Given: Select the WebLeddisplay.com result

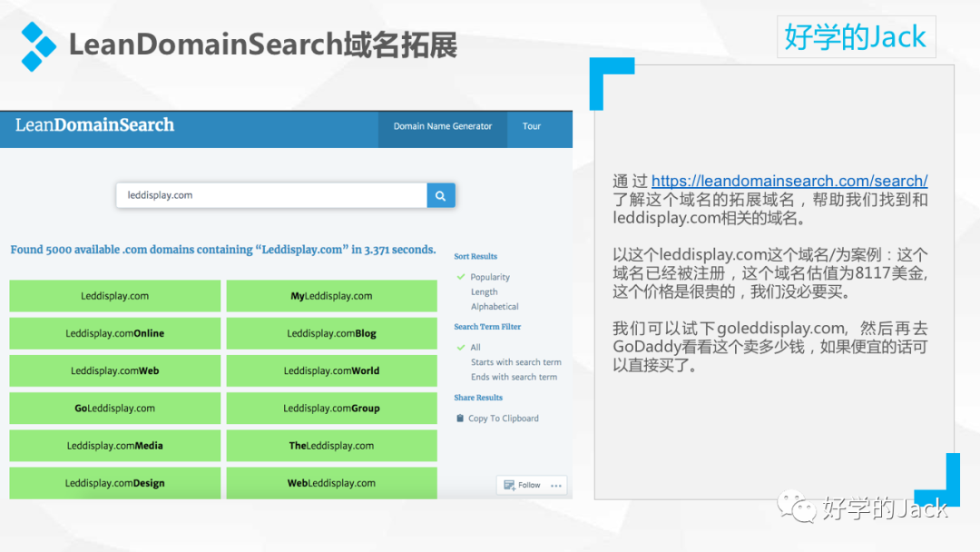Looking at the screenshot, I should point(331,483).
